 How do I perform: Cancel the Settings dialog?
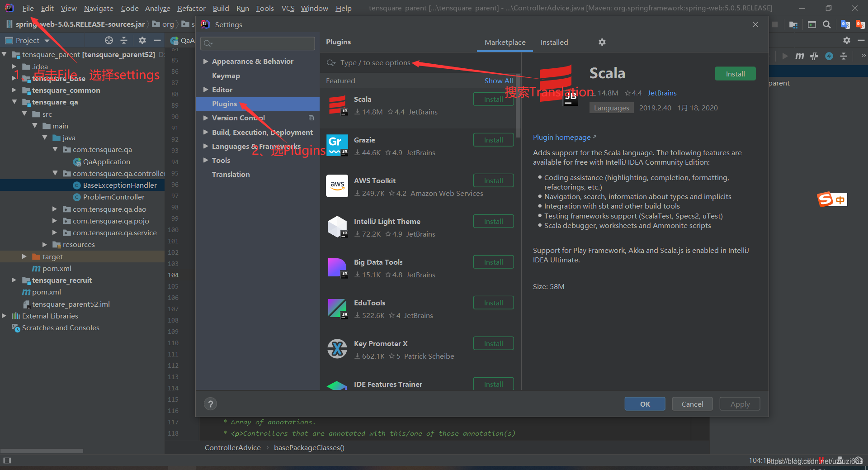(x=692, y=404)
